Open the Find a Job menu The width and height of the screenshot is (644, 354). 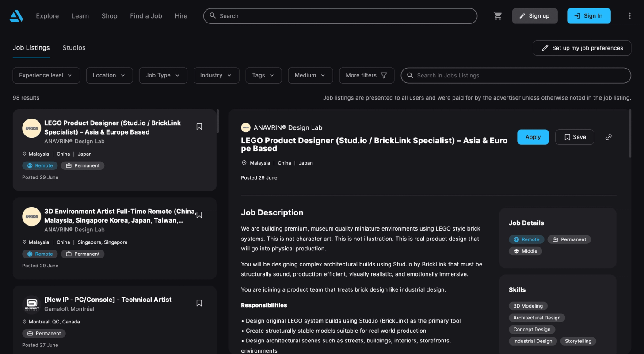point(146,16)
